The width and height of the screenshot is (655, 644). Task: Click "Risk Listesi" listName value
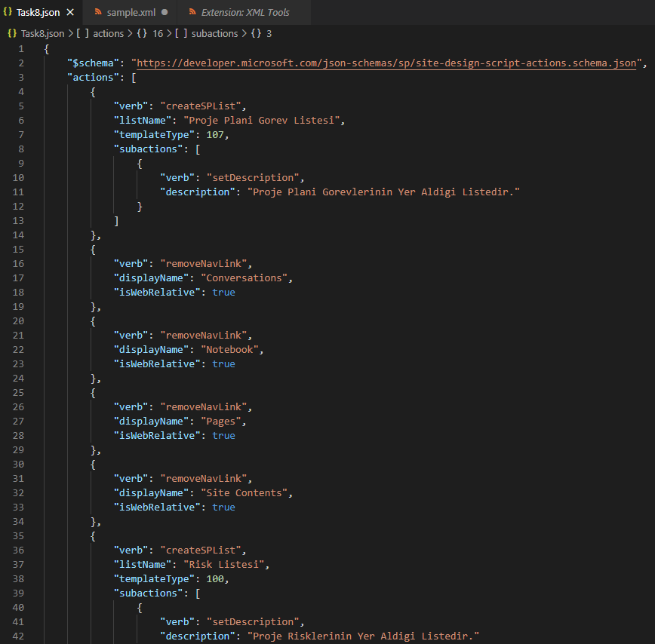[x=224, y=565]
